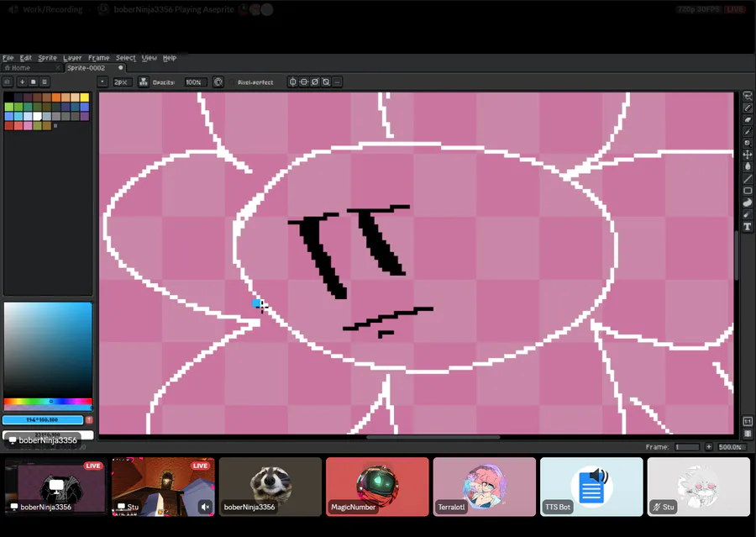Select the Move tool

(x=748, y=155)
